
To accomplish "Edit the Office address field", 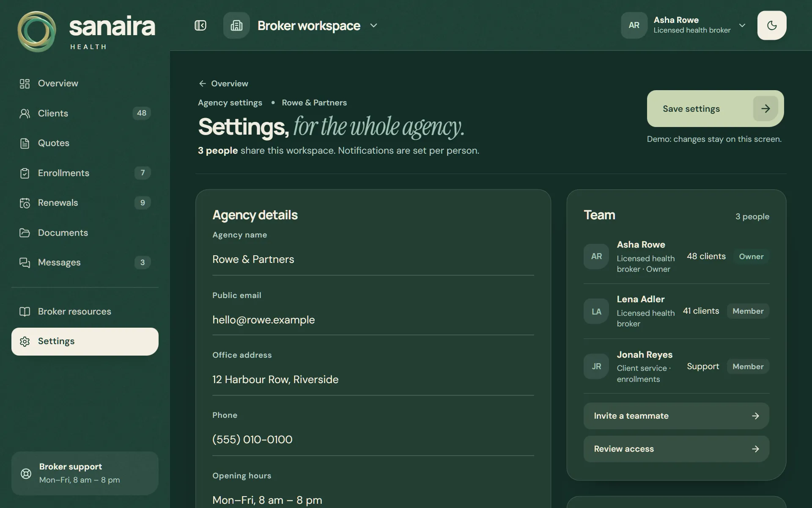I will pyautogui.click(x=373, y=379).
